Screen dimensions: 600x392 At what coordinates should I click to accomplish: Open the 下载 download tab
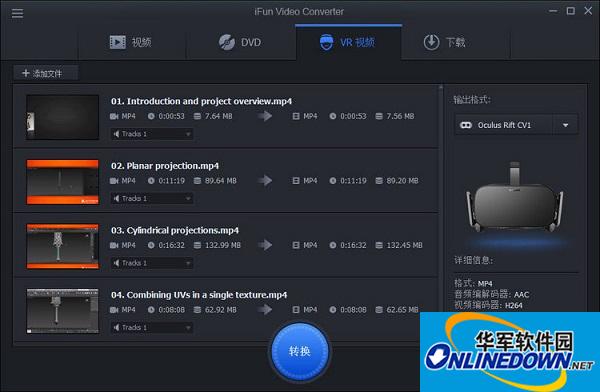point(445,42)
